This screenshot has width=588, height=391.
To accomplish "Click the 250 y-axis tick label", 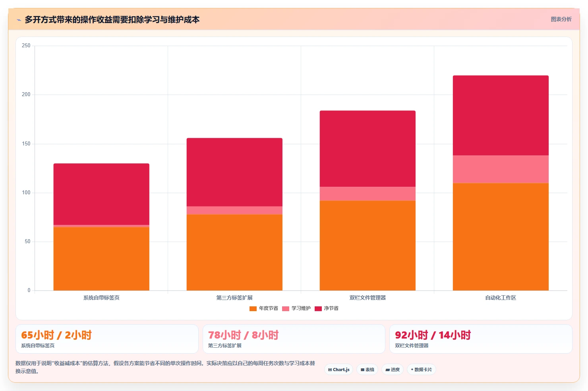I will (26, 46).
